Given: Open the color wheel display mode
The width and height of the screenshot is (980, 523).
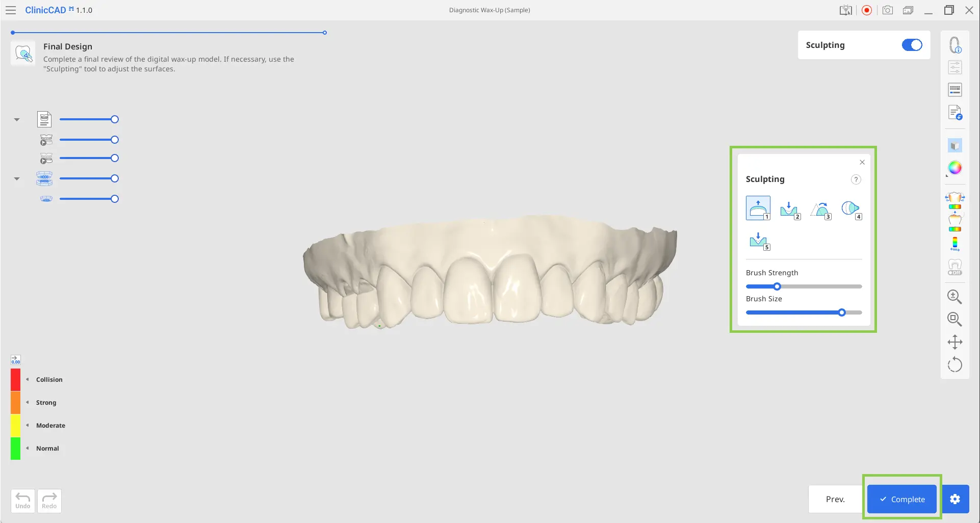Looking at the screenshot, I should click(x=955, y=168).
